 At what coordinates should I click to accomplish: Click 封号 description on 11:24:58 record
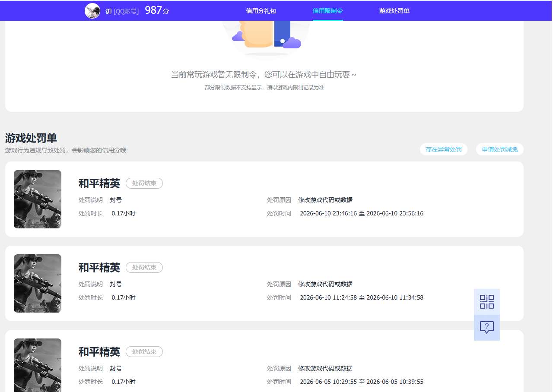(x=116, y=284)
